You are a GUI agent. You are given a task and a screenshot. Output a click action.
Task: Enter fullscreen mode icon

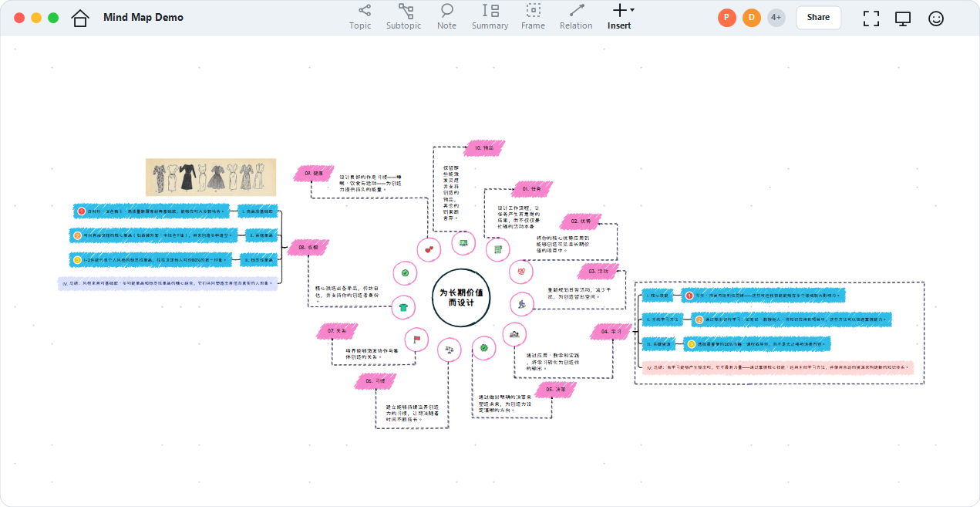871,18
